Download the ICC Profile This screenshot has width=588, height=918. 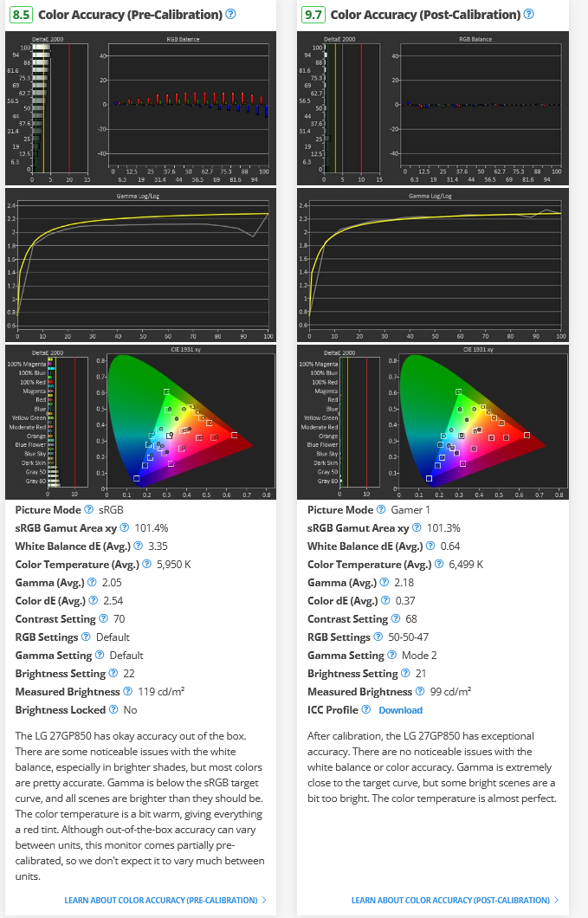[x=401, y=709]
